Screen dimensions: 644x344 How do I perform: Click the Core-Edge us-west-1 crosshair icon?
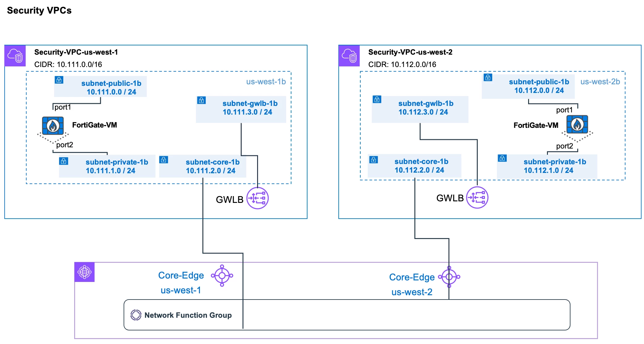click(222, 275)
